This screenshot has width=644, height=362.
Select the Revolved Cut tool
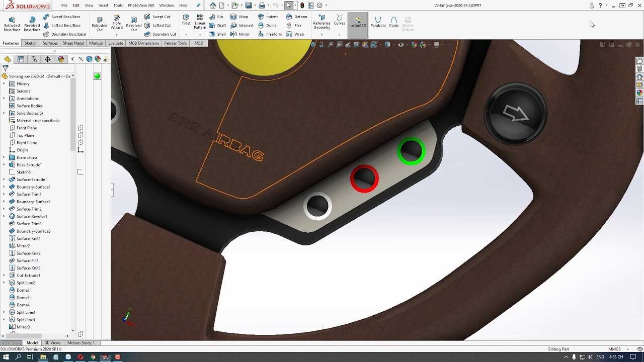click(134, 24)
